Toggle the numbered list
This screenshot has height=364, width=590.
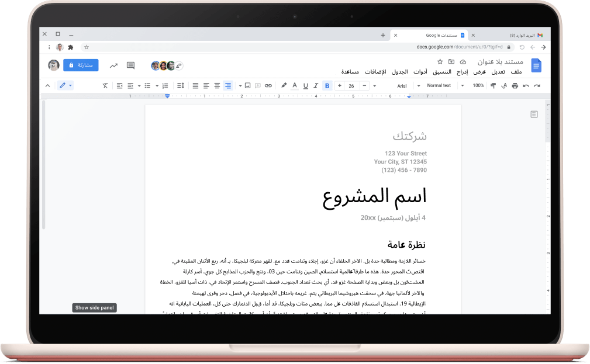click(165, 86)
